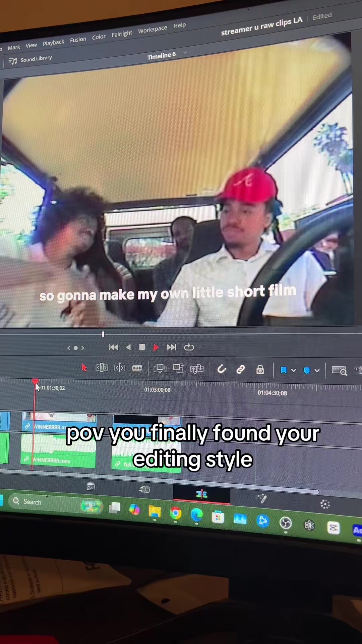This screenshot has height=644, width=362.
Task: Open the marker color dropdown arrow
Action: 317,371
